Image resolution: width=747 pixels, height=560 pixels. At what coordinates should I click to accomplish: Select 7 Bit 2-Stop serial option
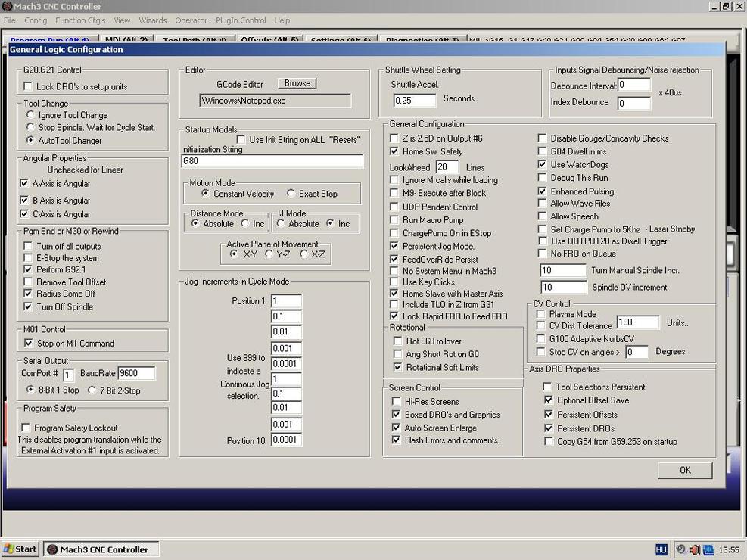pyautogui.click(x=92, y=390)
